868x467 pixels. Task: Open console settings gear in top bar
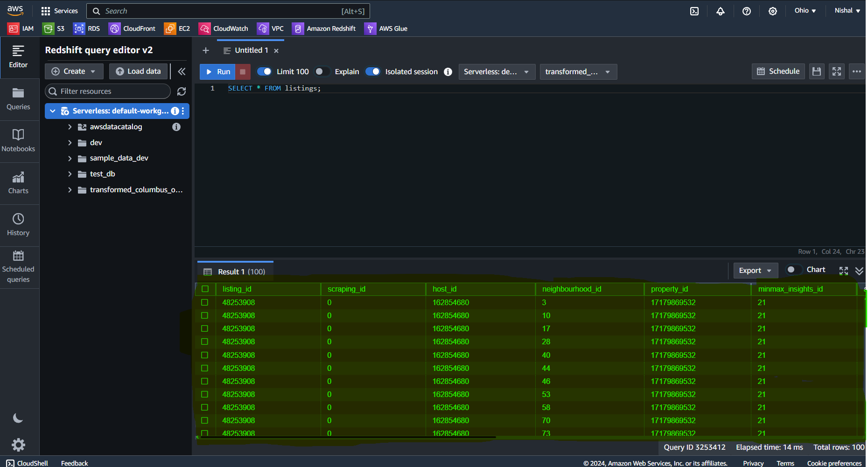click(x=773, y=11)
